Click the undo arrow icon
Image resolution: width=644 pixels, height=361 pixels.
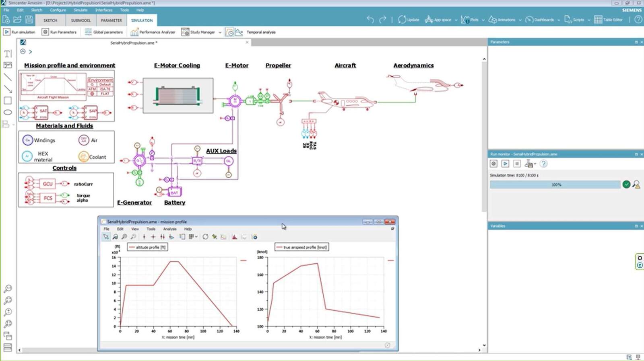pos(370,19)
